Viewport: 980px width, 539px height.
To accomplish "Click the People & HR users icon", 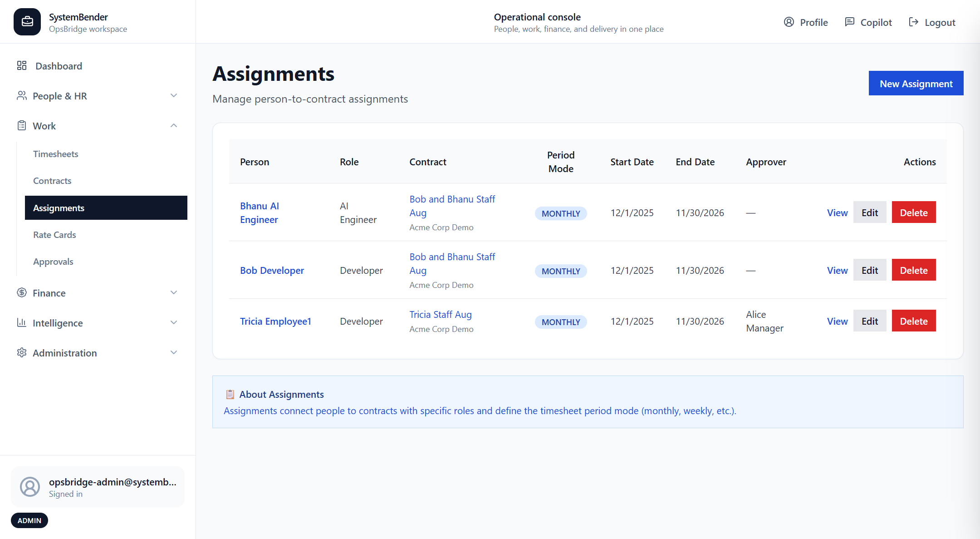I will click(22, 96).
